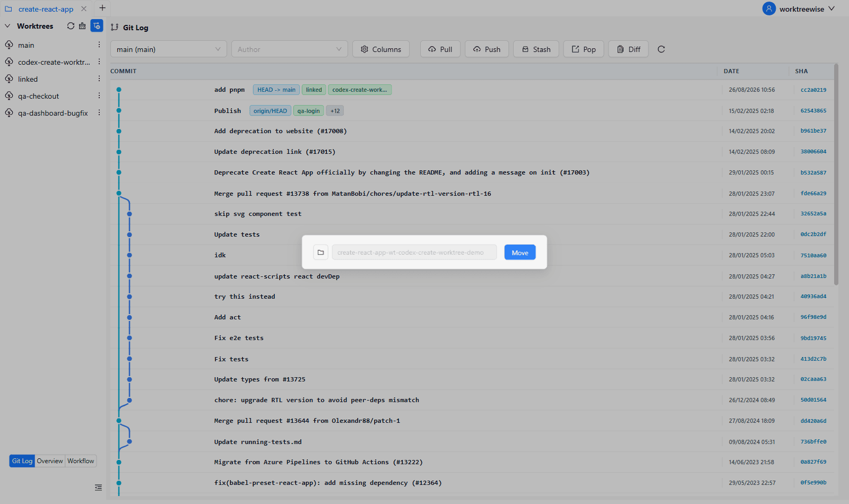Viewport: 849px width, 504px height.
Task: Close the create-react-app tab
Action: point(84,9)
